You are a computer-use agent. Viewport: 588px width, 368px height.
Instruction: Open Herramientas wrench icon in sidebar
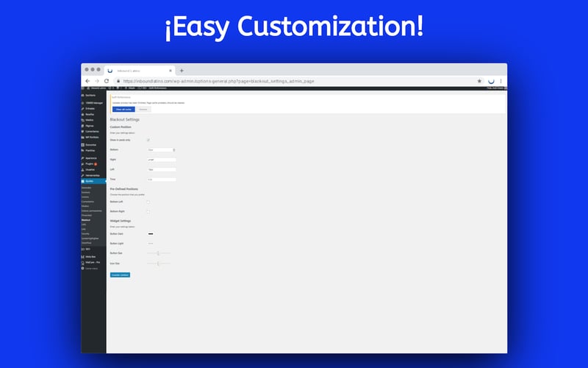point(83,175)
